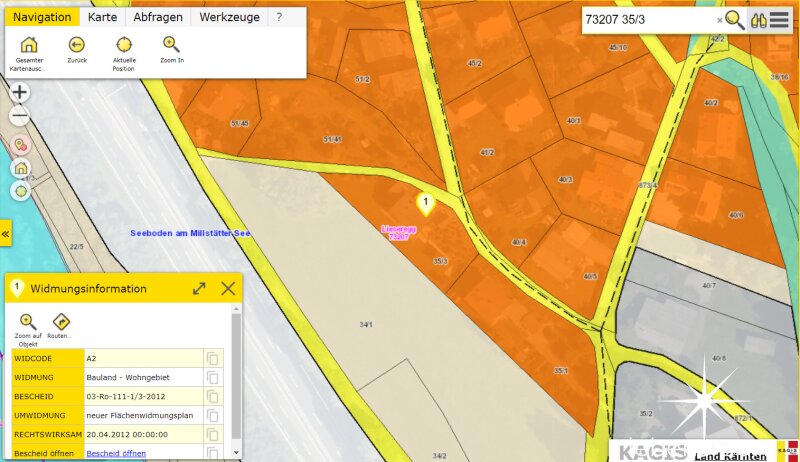800x462 pixels.
Task: Click the Land Kärnten logo link
Action: 731,456
